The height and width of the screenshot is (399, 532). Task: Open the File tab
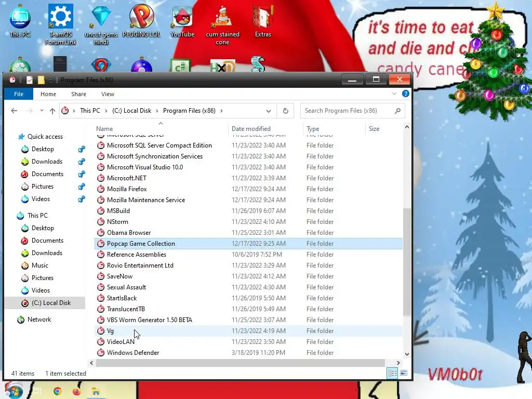19,94
